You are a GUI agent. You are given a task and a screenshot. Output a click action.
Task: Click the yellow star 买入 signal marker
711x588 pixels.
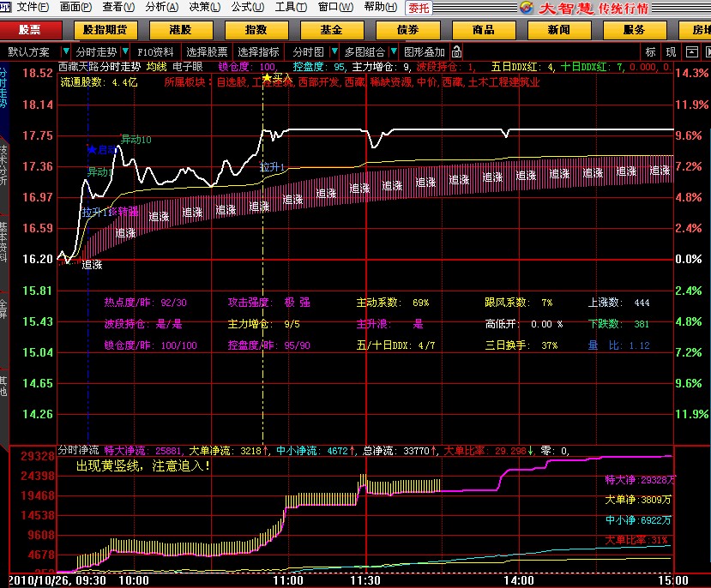pyautogui.click(x=267, y=78)
